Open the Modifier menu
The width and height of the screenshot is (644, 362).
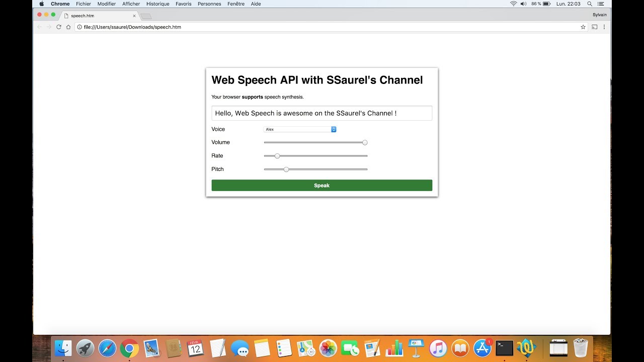coord(107,4)
